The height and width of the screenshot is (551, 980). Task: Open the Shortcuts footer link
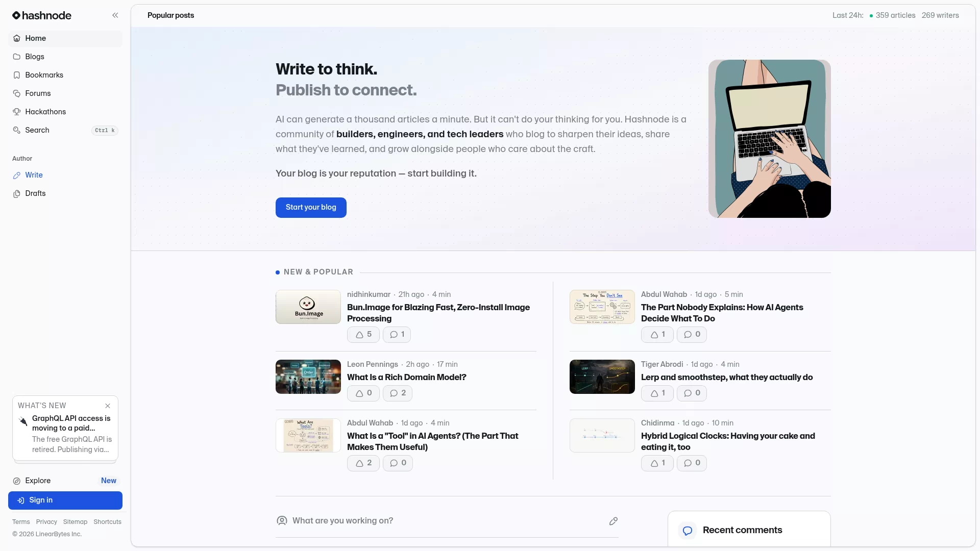107,522
